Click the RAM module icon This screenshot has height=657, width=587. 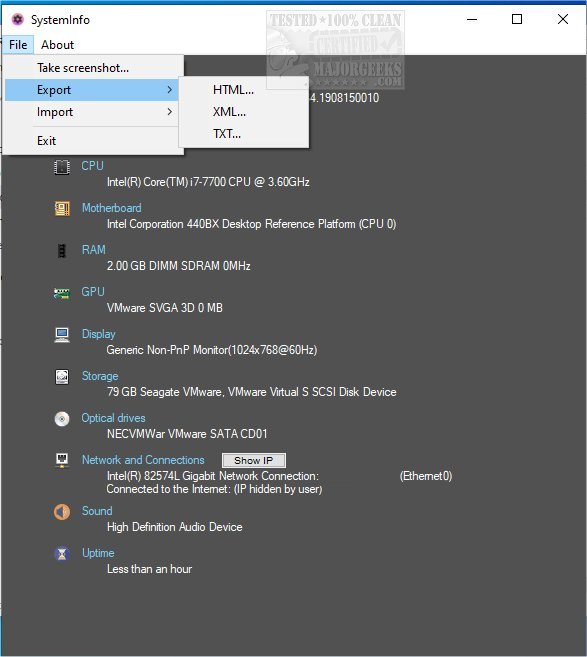pyautogui.click(x=62, y=251)
